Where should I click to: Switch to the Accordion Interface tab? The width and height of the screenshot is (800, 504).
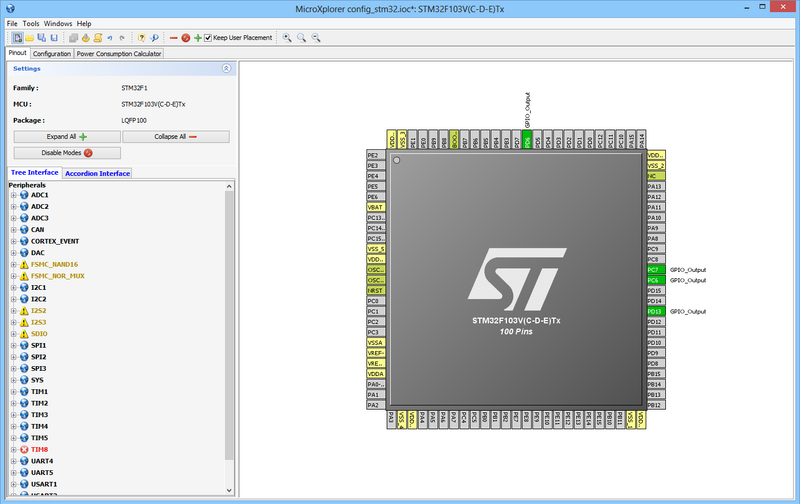pos(97,173)
